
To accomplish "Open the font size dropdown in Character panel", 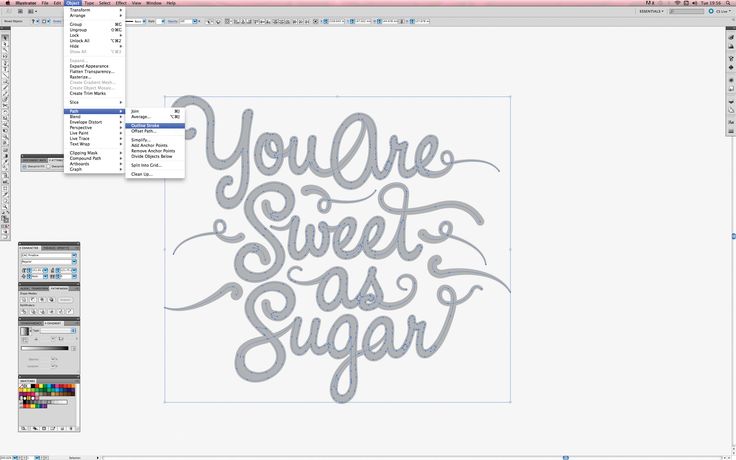I will [46, 270].
